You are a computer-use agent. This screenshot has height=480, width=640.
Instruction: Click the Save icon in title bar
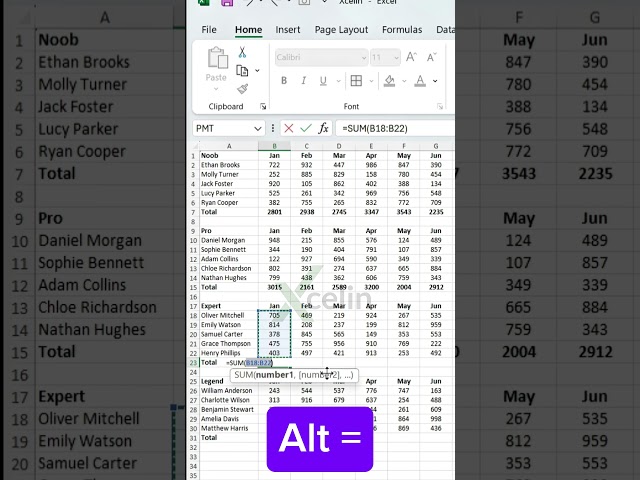227,2
